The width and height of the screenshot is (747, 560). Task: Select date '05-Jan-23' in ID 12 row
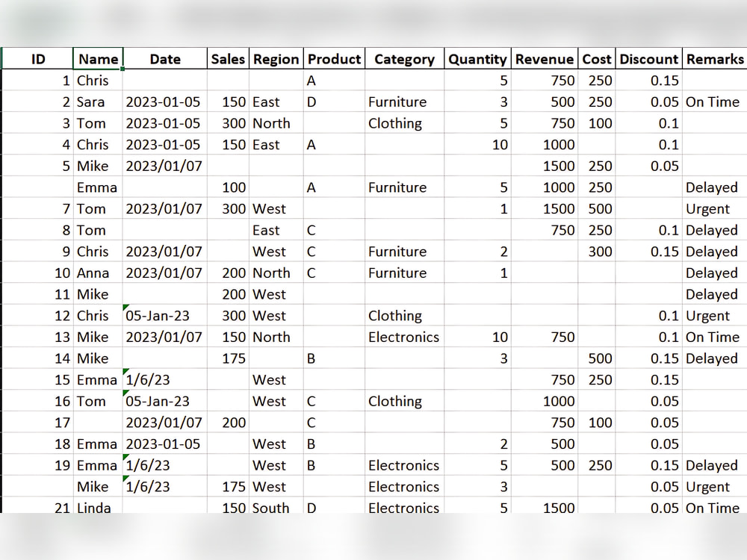tap(165, 316)
